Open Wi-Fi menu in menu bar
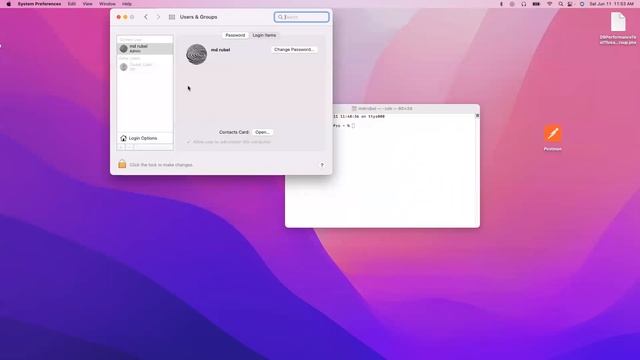The image size is (640, 360). [x=549, y=4]
